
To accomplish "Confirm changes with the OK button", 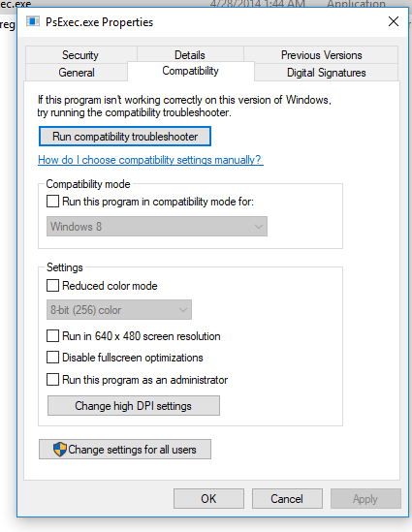I will pyautogui.click(x=208, y=498).
